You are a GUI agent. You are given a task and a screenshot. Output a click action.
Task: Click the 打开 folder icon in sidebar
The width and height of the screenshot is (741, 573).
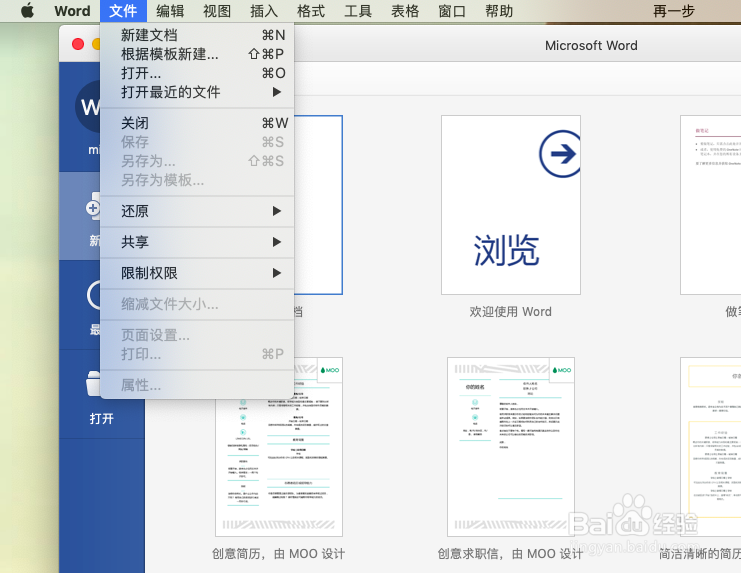[93, 383]
